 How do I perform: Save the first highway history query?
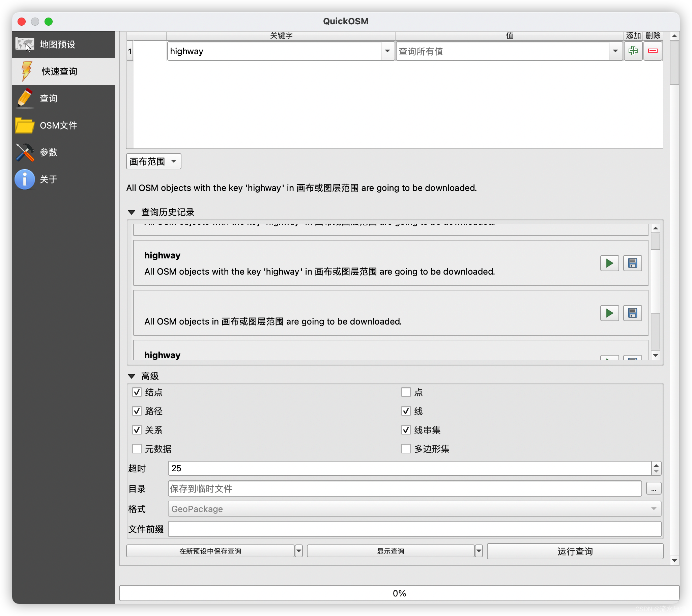pos(632,263)
